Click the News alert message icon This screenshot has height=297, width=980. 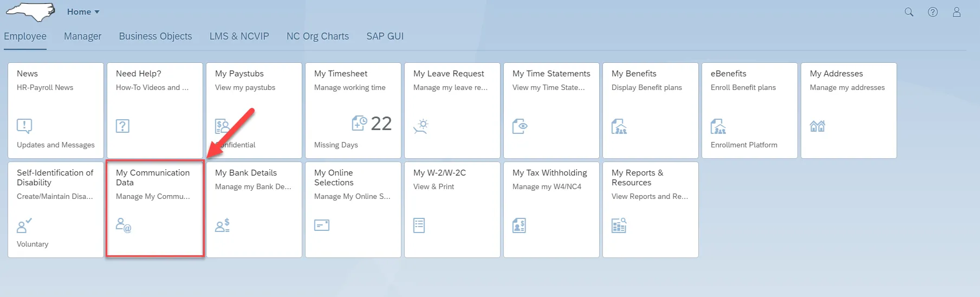[24, 126]
